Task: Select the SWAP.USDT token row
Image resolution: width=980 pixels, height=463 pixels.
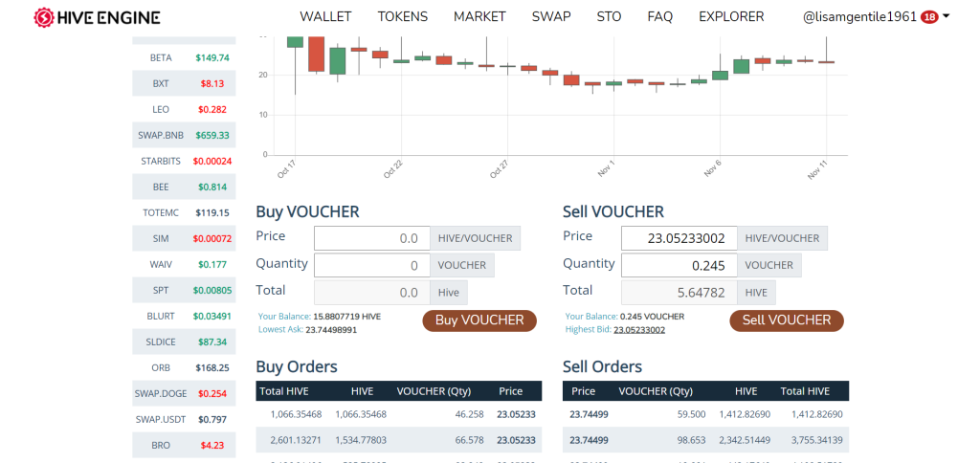Action: click(184, 419)
